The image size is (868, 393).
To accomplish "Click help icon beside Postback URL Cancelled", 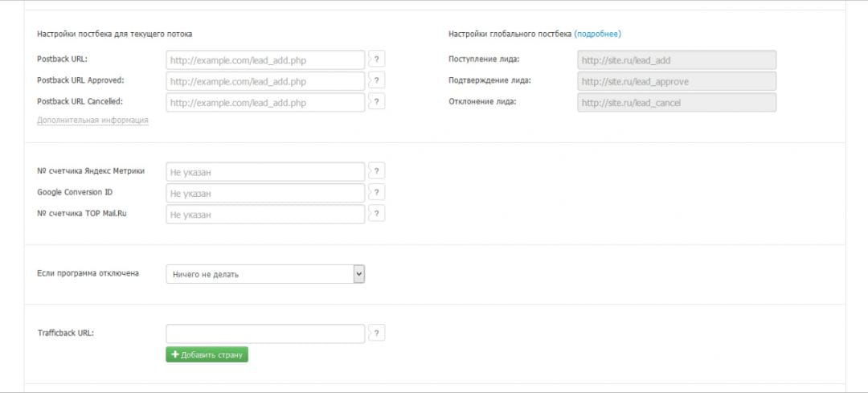I will click(377, 101).
